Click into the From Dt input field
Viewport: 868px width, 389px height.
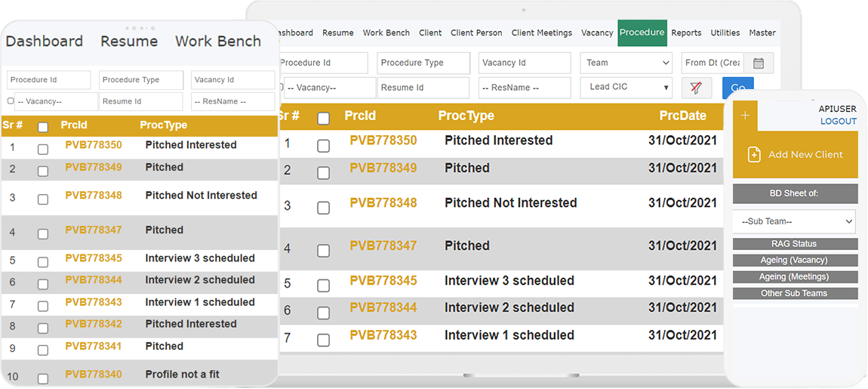pyautogui.click(x=712, y=63)
